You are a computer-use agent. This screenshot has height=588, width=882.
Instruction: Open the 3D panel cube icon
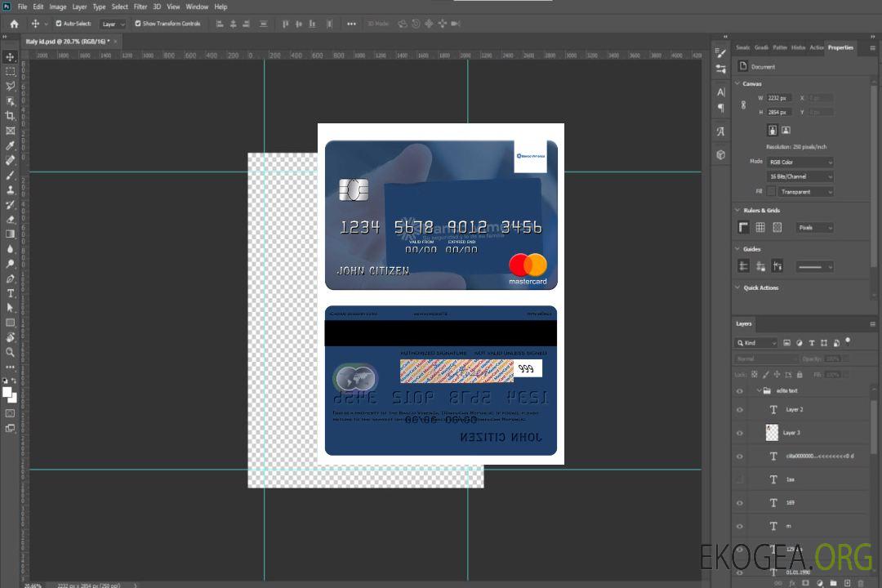click(721, 154)
